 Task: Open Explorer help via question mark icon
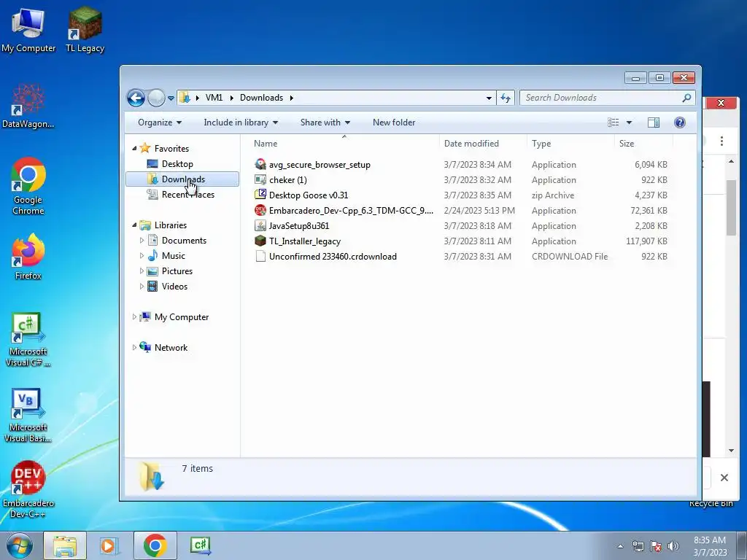(x=680, y=122)
